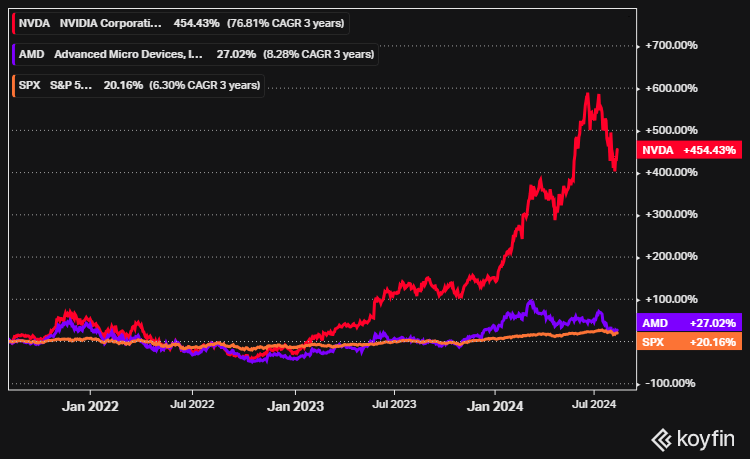750x459 pixels.
Task: Click the +700.00% y-axis label
Action: pyautogui.click(x=672, y=46)
